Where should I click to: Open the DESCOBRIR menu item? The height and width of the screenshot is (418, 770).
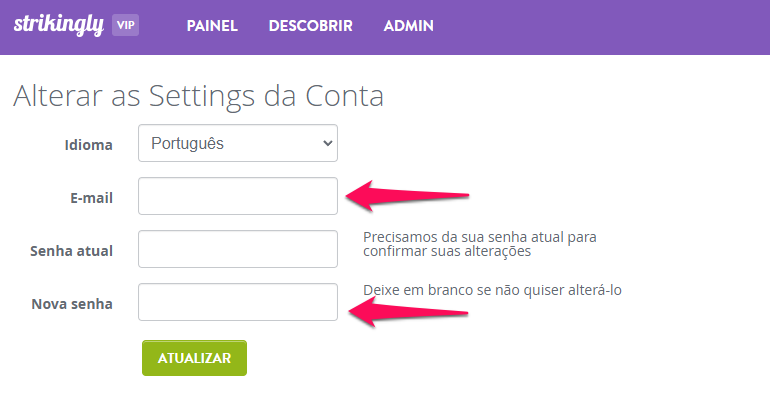point(310,26)
